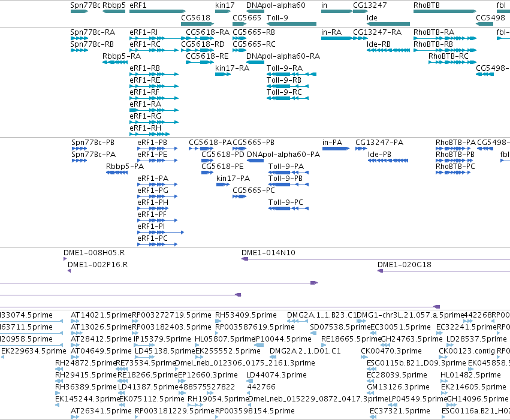The image size is (510, 420).
Task: Select the Spn77Bc-PB protein label
Action: [93, 143]
